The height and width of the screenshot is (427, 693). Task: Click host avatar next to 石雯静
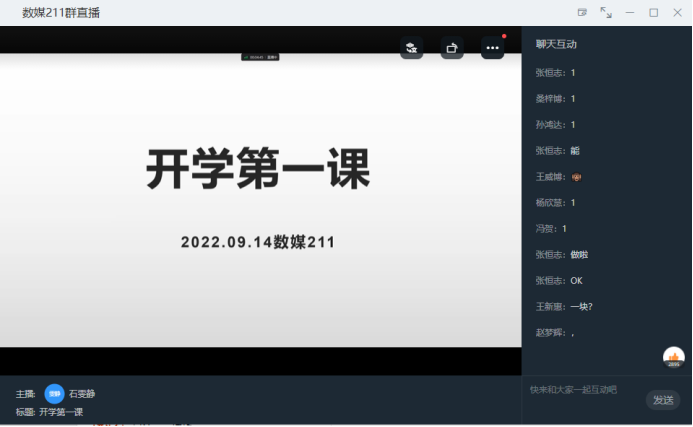coord(54,394)
